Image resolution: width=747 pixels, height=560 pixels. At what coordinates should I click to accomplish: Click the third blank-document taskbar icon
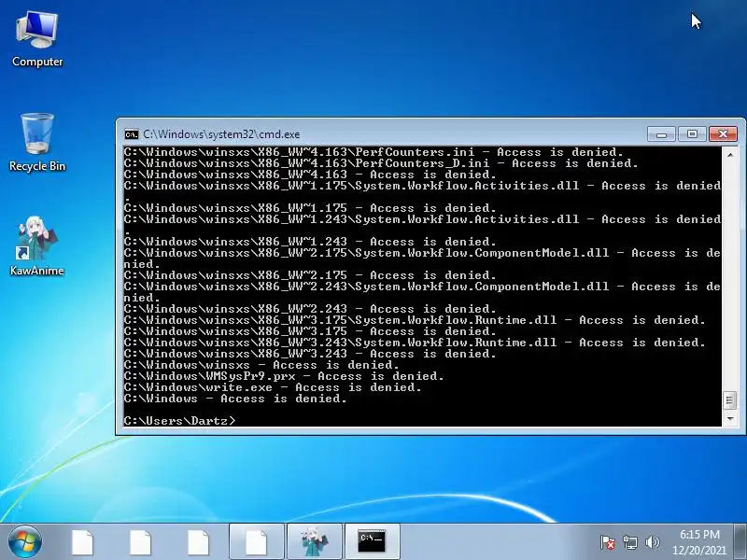[x=198, y=542]
